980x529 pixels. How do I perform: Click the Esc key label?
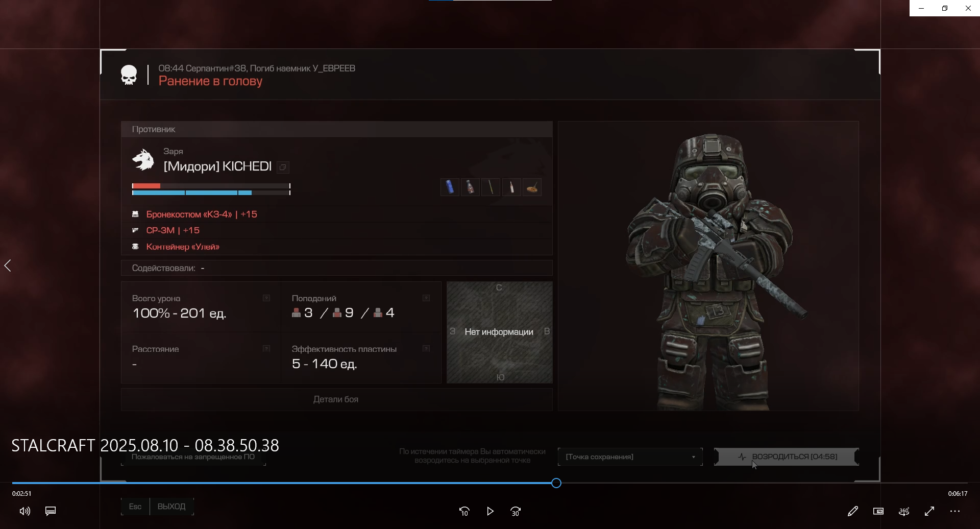[x=135, y=507]
